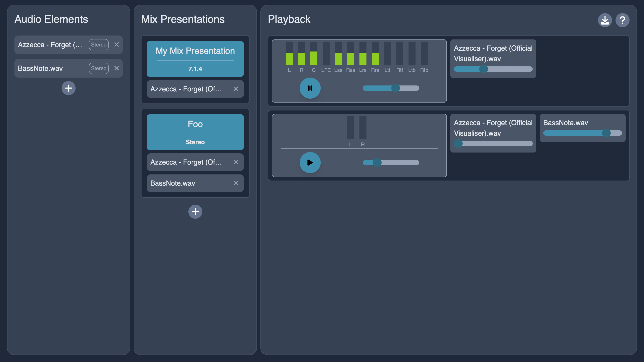This screenshot has width=644, height=362.
Task: Delete Azzecca - Forget from Audio Elements
Action: tap(117, 44)
